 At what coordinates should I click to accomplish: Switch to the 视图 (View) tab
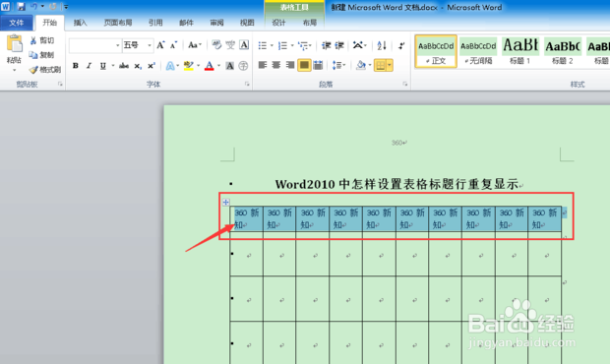pos(247,23)
